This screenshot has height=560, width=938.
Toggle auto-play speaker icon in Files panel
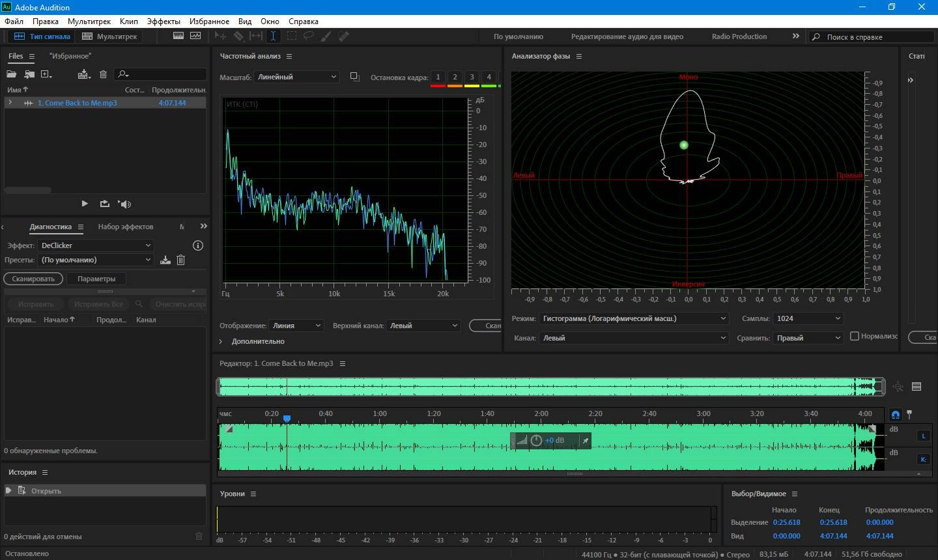(x=124, y=204)
